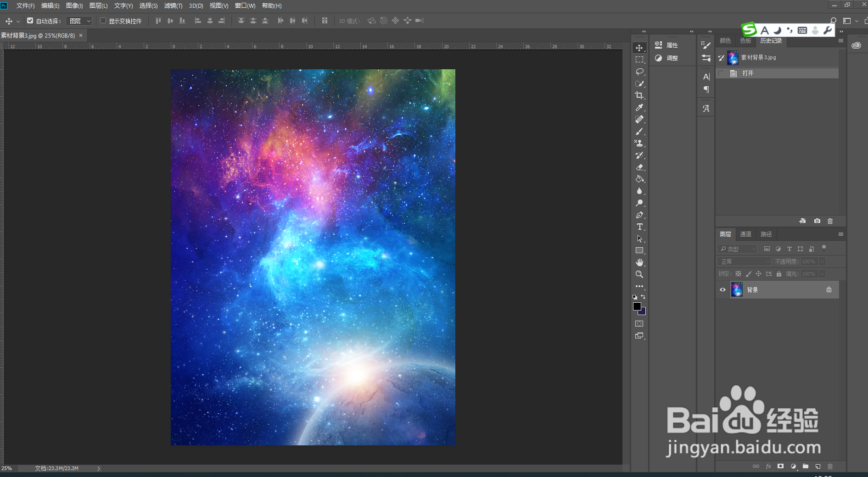The image size is (868, 477).
Task: Open the 类型 layer filter dropdown
Action: coord(737,249)
